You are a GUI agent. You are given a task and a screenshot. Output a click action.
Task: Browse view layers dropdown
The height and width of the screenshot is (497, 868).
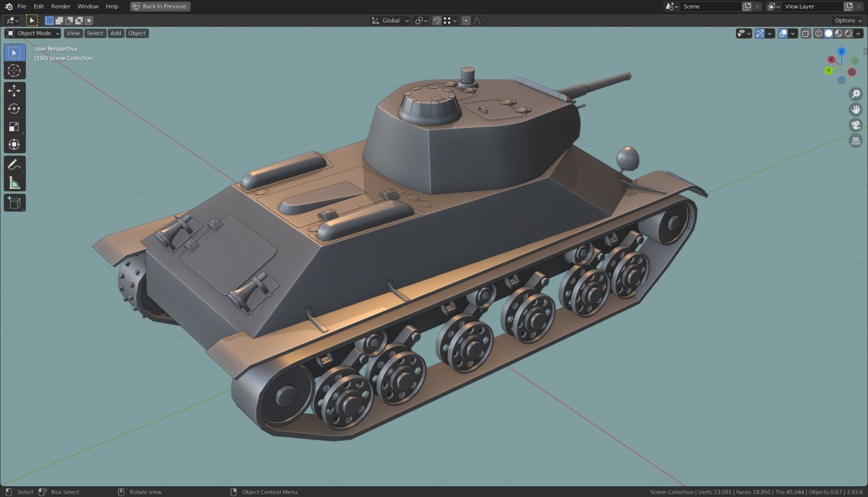click(x=773, y=6)
